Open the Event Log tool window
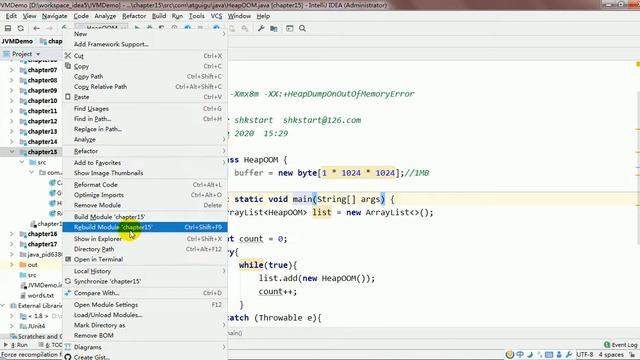Screen dimensions: 640x360 pyautogui.click(x=620, y=345)
